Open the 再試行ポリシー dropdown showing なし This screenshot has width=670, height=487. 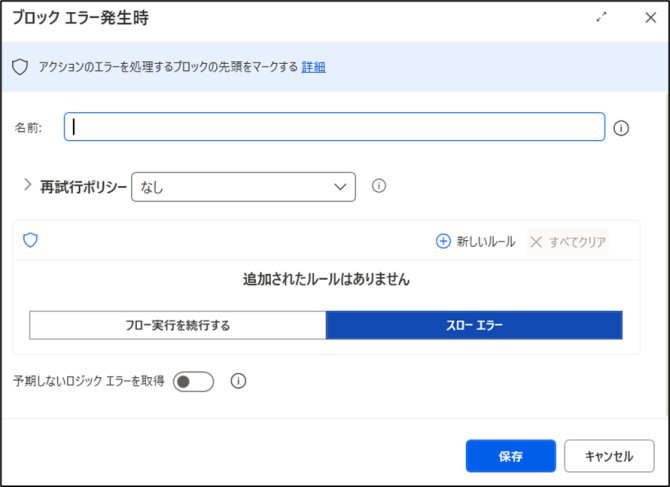(x=243, y=187)
